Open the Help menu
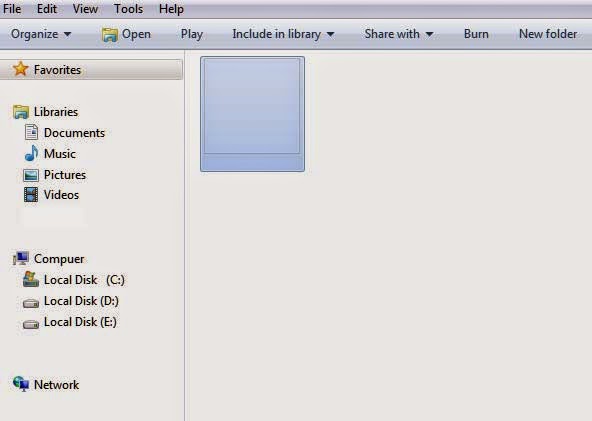Image resolution: width=592 pixels, height=421 pixels. pyautogui.click(x=171, y=9)
